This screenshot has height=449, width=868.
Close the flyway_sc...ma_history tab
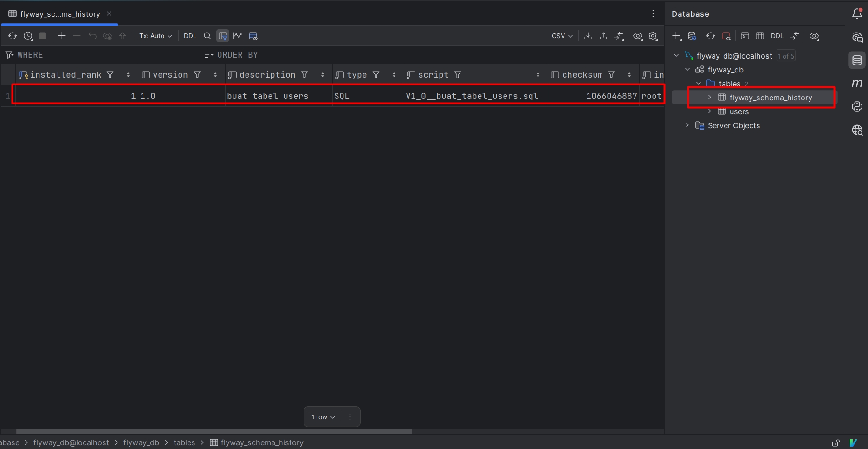click(109, 13)
